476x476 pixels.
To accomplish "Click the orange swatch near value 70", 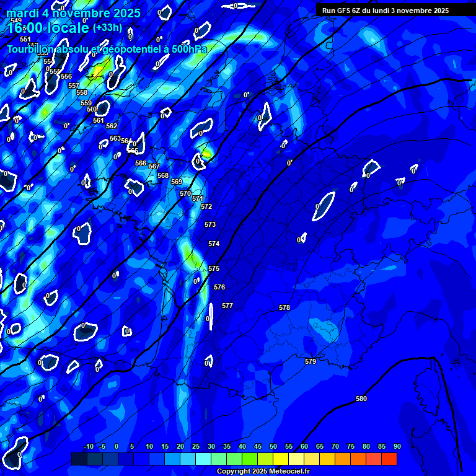I will 343,459.
